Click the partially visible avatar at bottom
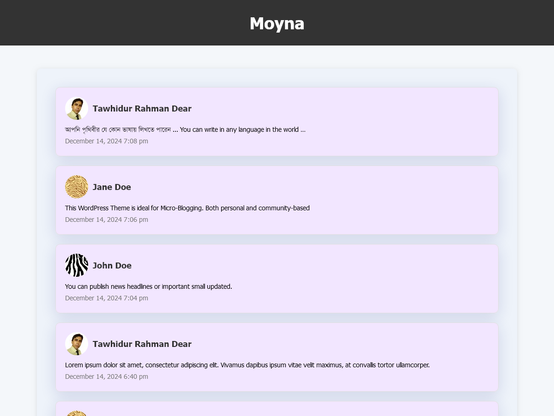The image size is (554, 416). tap(77, 413)
